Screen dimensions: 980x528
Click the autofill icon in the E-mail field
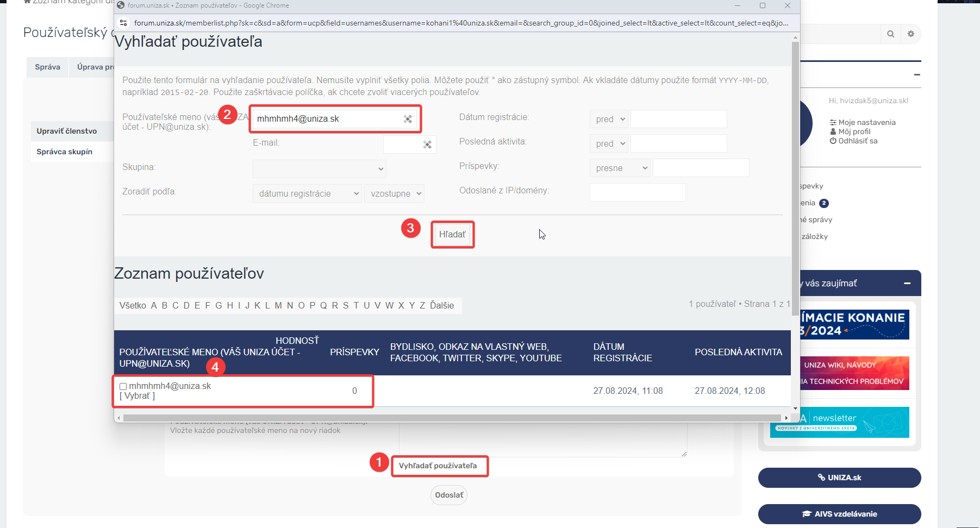[427, 144]
